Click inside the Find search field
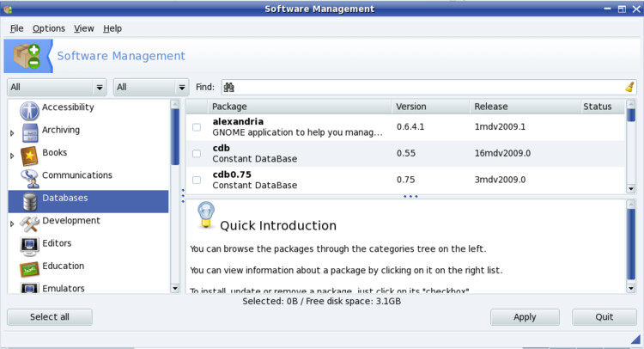This screenshot has height=349, width=644. [429, 87]
